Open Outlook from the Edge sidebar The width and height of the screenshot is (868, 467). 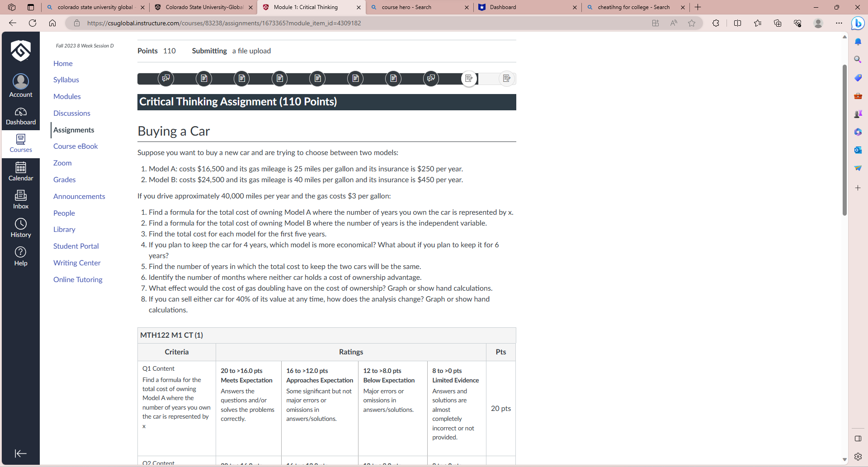(859, 150)
